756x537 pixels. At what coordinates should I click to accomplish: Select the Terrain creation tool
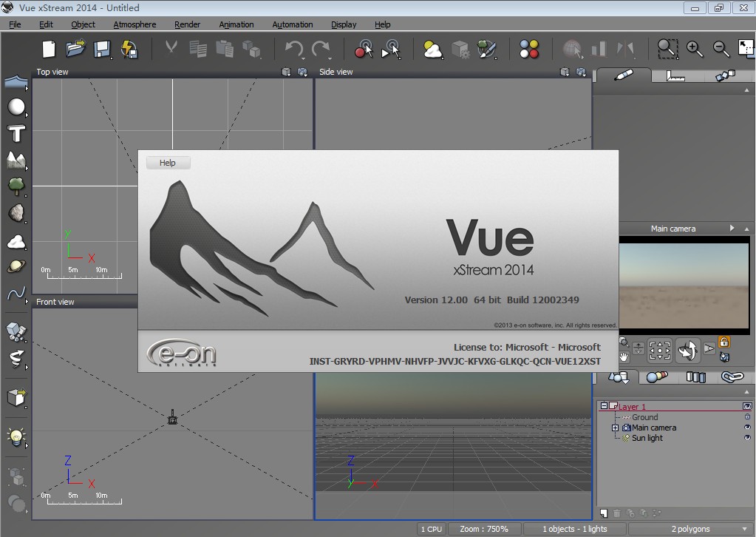16,159
